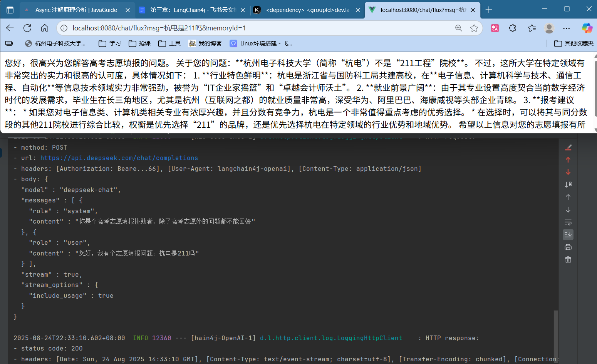View site information icon in address bar
The width and height of the screenshot is (597, 364).
64,28
